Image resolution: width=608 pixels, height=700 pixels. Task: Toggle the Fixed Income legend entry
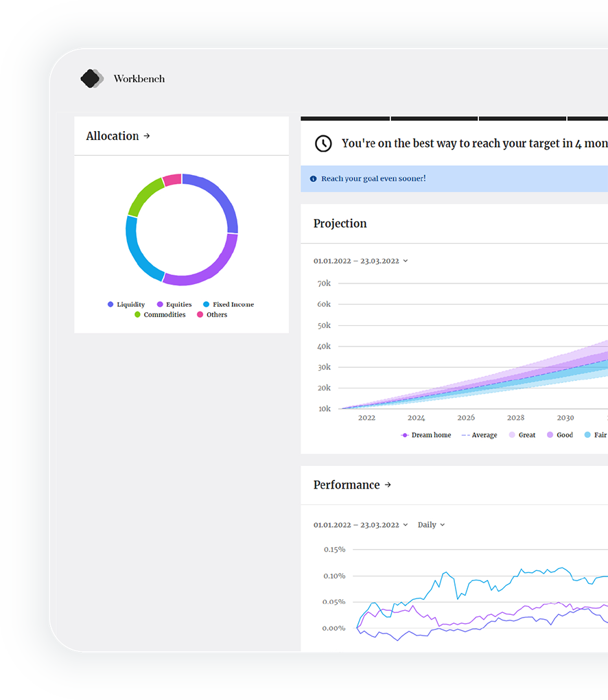pos(229,305)
